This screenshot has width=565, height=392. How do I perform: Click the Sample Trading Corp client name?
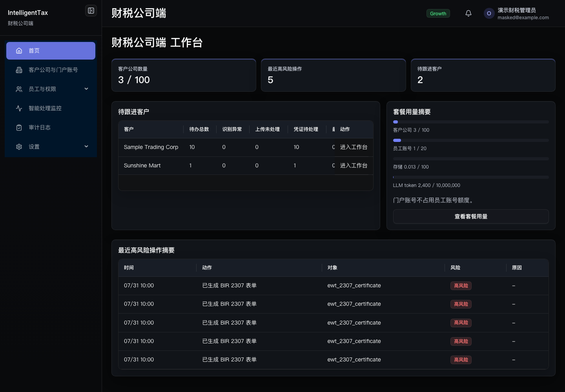point(151,147)
